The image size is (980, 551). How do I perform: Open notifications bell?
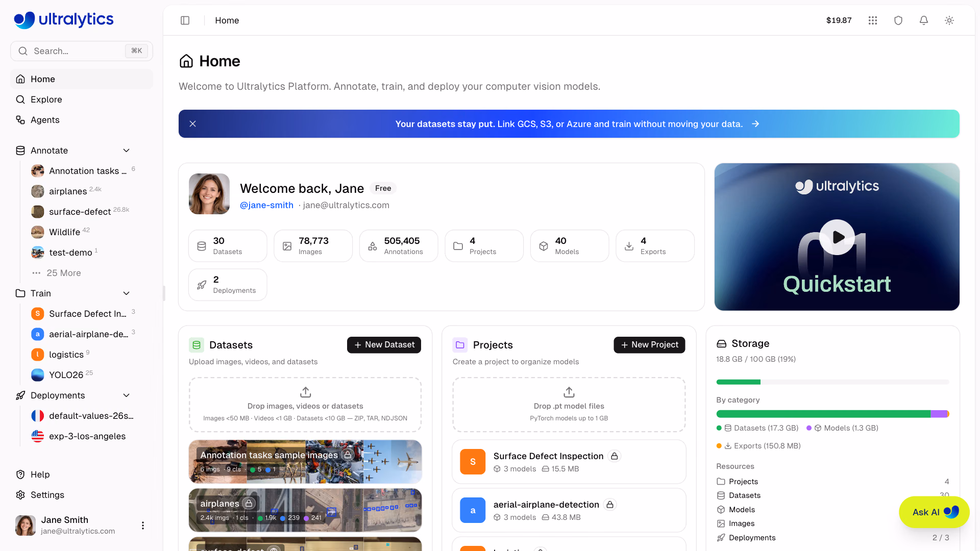[924, 20]
